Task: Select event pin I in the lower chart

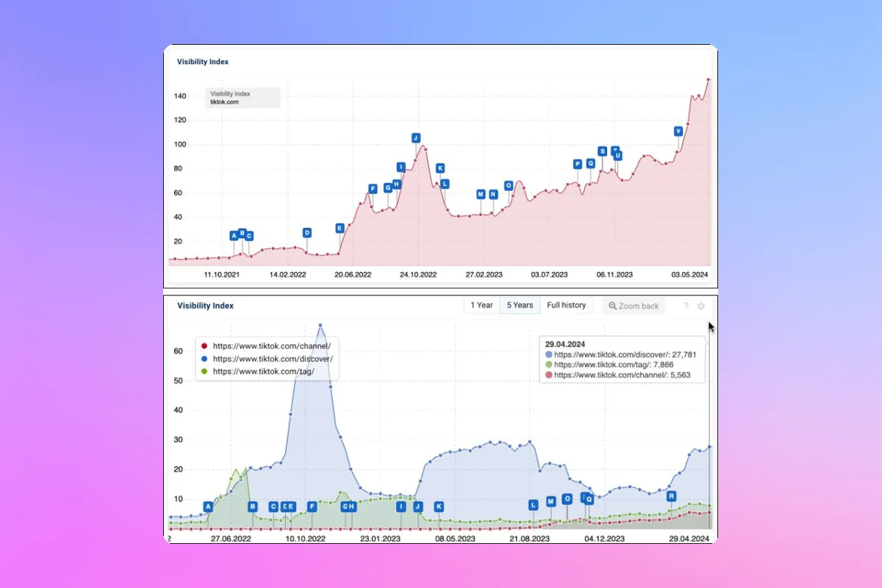Action: pos(401,506)
